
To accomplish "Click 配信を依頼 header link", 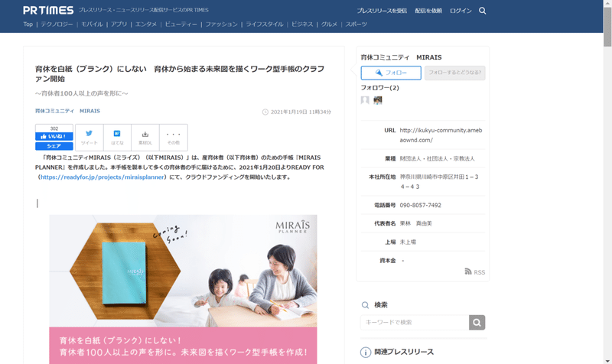I will 428,11.
